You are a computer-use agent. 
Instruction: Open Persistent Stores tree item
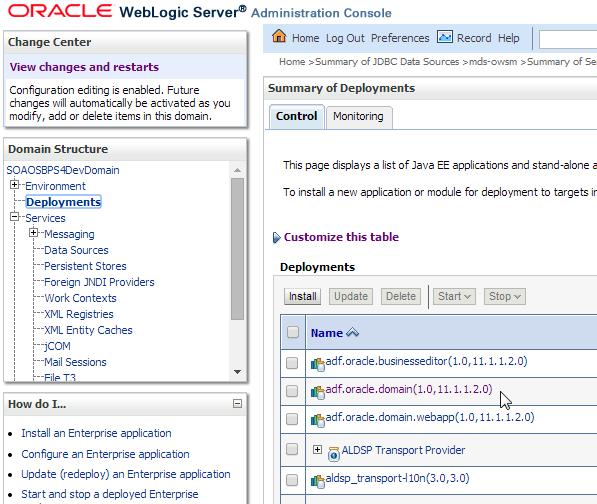pyautogui.click(x=85, y=266)
